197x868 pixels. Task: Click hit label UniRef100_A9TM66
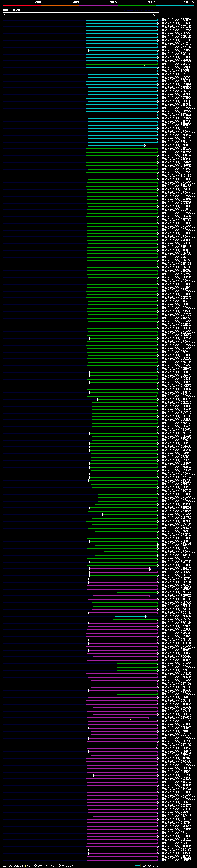point(177,98)
